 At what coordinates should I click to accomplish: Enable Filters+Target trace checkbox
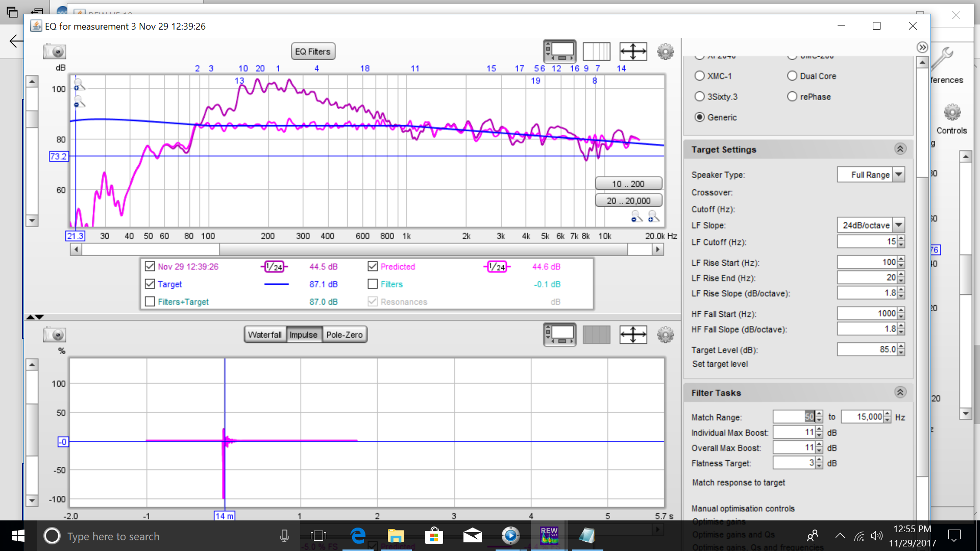(150, 302)
